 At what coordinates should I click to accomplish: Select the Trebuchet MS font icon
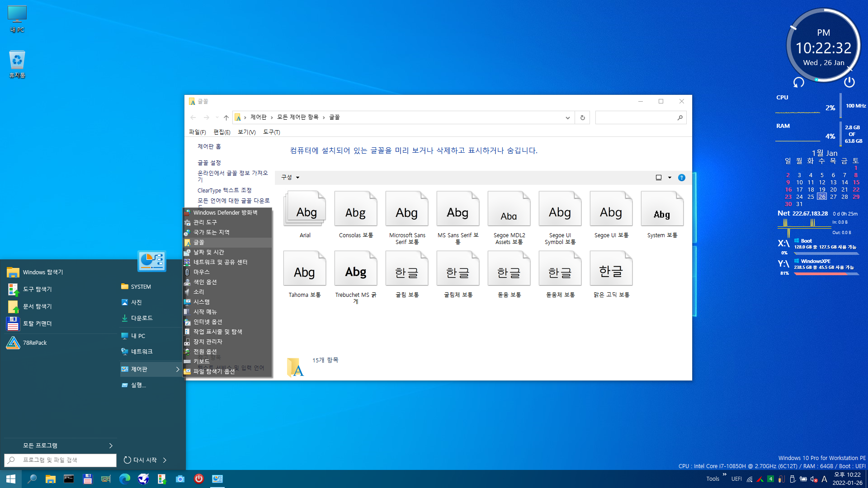tap(356, 269)
